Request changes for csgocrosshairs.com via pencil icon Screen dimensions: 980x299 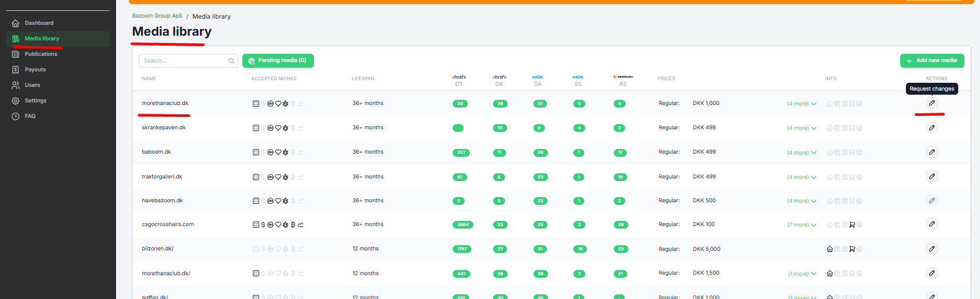[931, 224]
